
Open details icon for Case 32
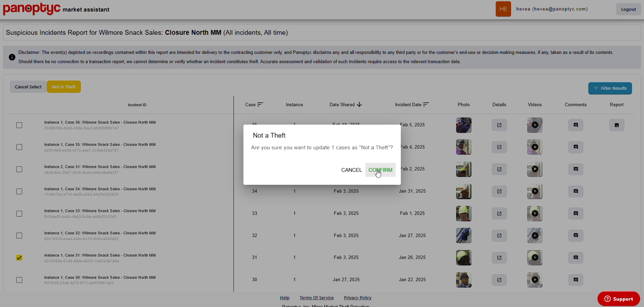tap(499, 236)
